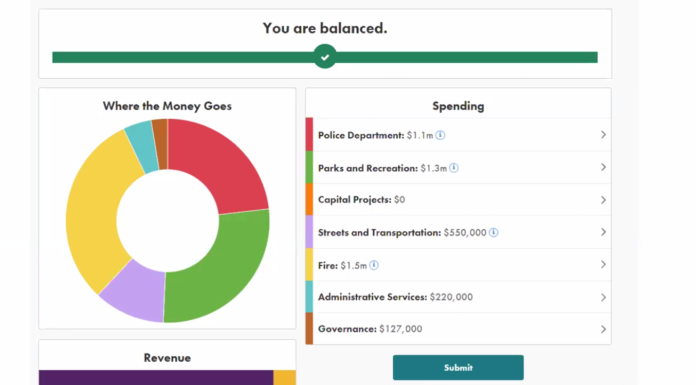Open Streets and Transportation row chevron
Image resolution: width=696 pixels, height=385 pixels.
coord(603,232)
